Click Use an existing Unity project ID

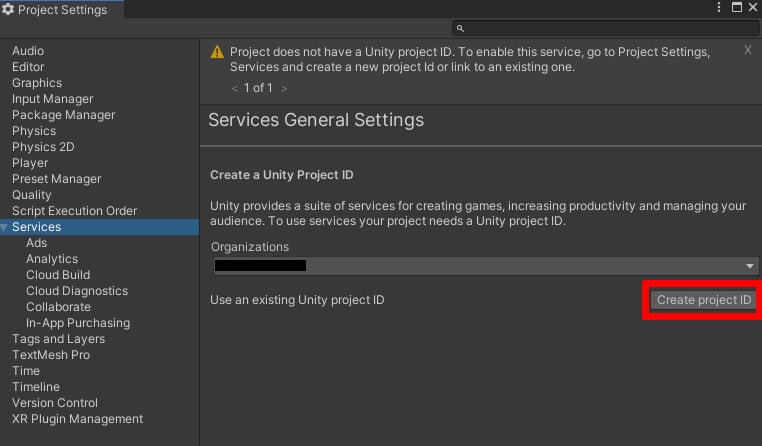pos(297,300)
